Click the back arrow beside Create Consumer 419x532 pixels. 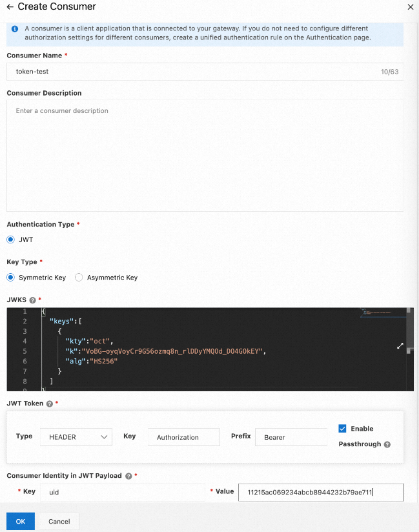click(x=10, y=7)
